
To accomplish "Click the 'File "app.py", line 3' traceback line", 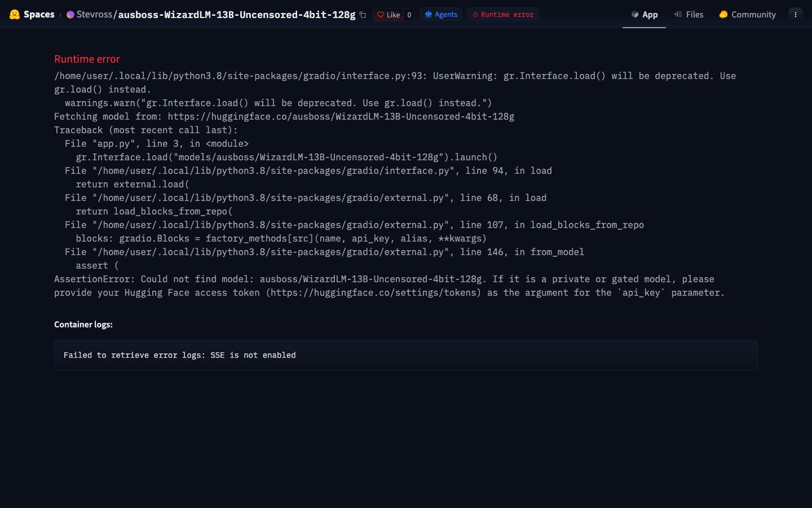I will pyautogui.click(x=157, y=143).
